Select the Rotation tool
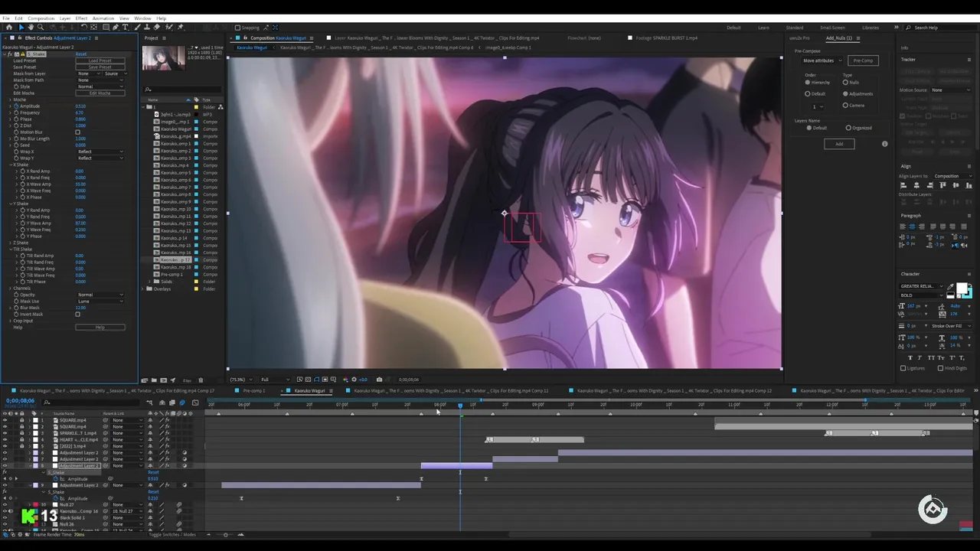The width and height of the screenshot is (980, 551). [x=83, y=27]
